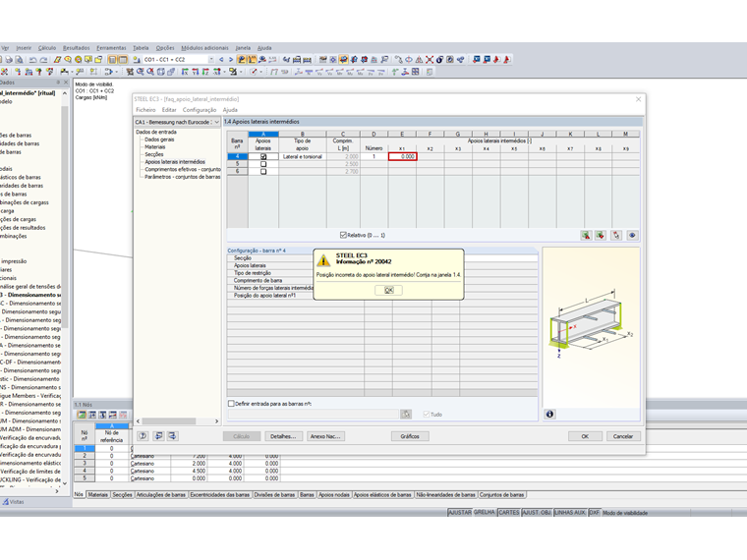Image resolution: width=747 pixels, height=560 pixels.
Task: Toggle DXF in the status bar
Action: [x=594, y=513]
